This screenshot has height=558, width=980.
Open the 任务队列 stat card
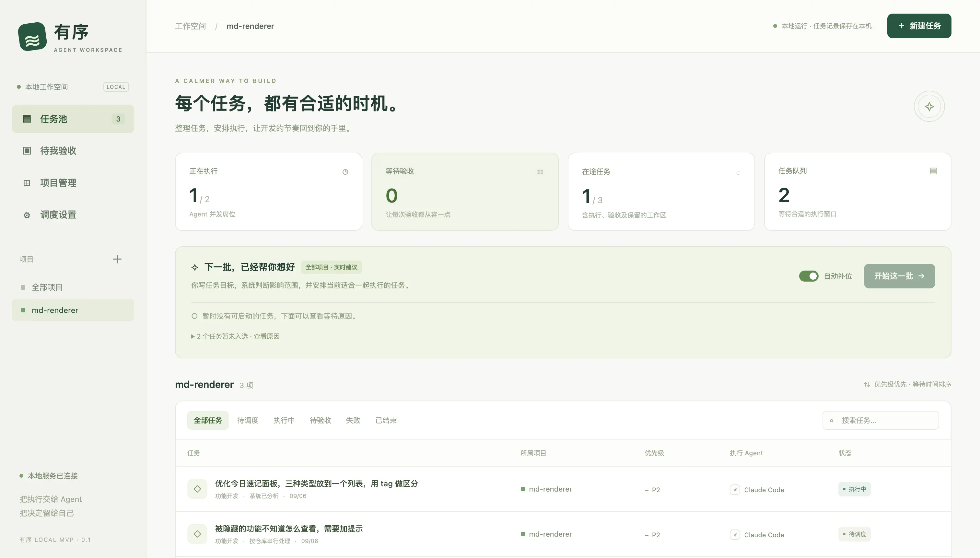[858, 192]
